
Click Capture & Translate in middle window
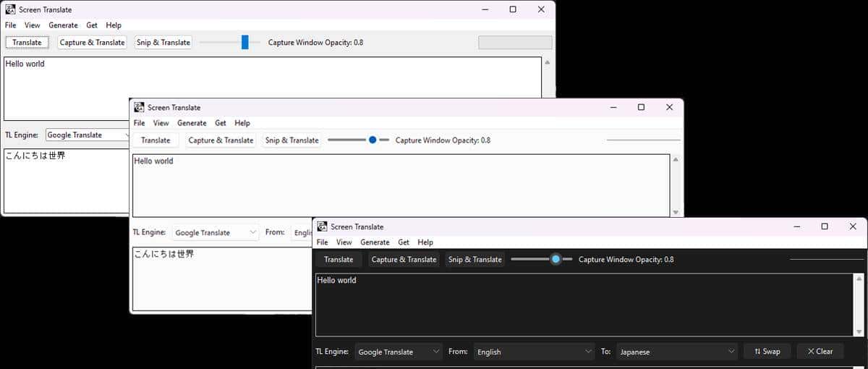pos(221,140)
